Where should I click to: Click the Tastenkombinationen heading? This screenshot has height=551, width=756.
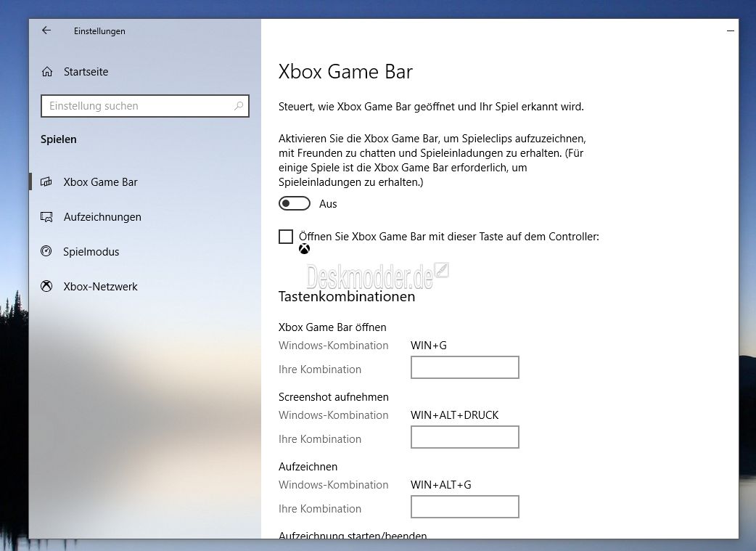pos(347,296)
